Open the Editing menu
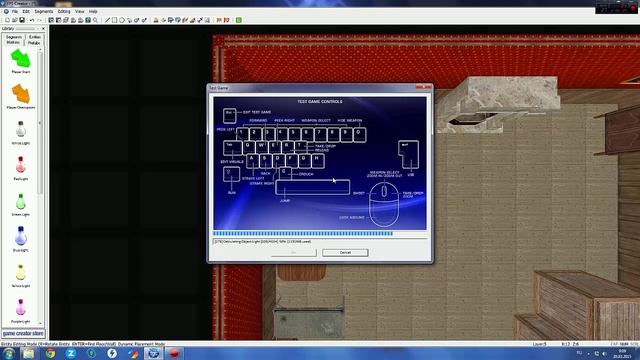 click(x=64, y=11)
